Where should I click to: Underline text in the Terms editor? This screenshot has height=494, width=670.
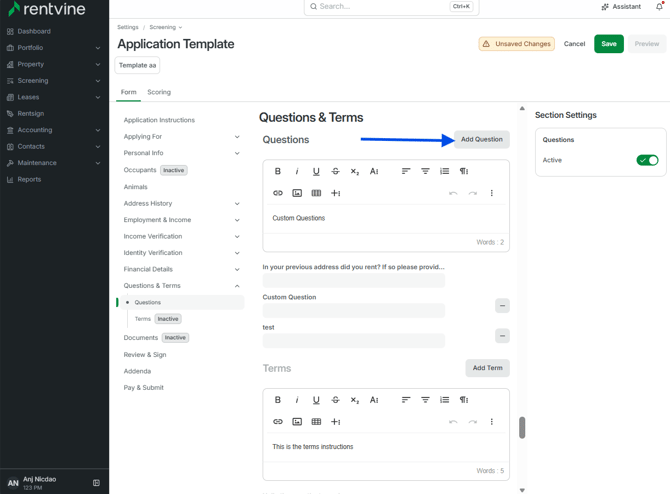pos(316,400)
